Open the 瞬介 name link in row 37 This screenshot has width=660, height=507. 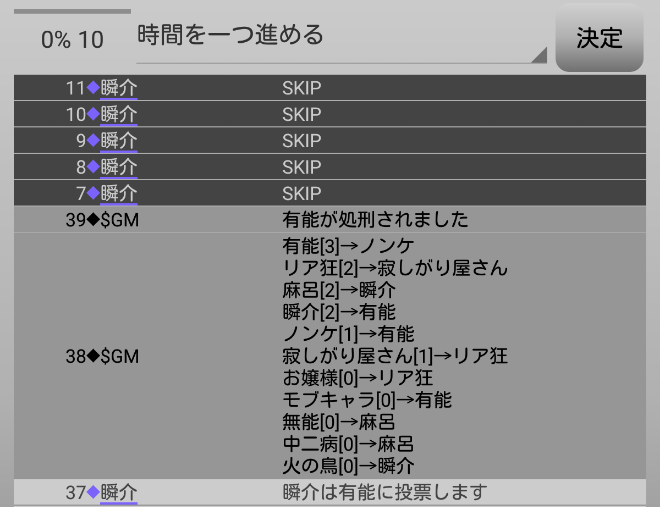pyautogui.click(x=119, y=492)
